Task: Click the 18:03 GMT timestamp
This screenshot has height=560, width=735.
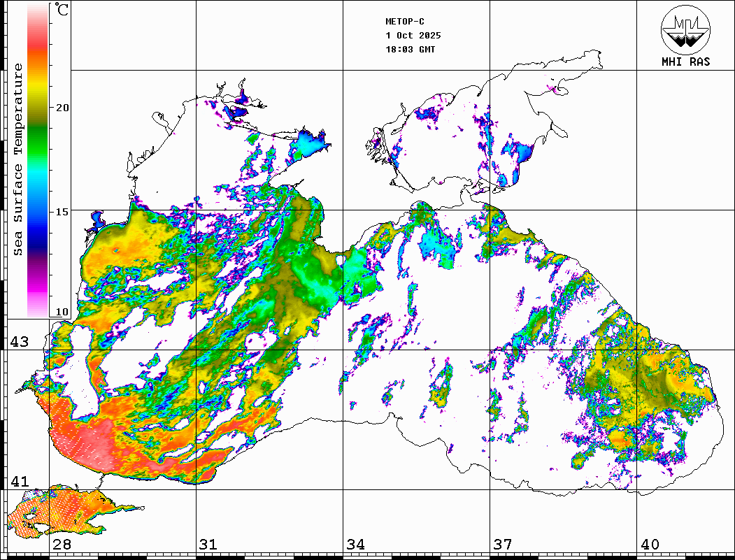Action: 410,50
